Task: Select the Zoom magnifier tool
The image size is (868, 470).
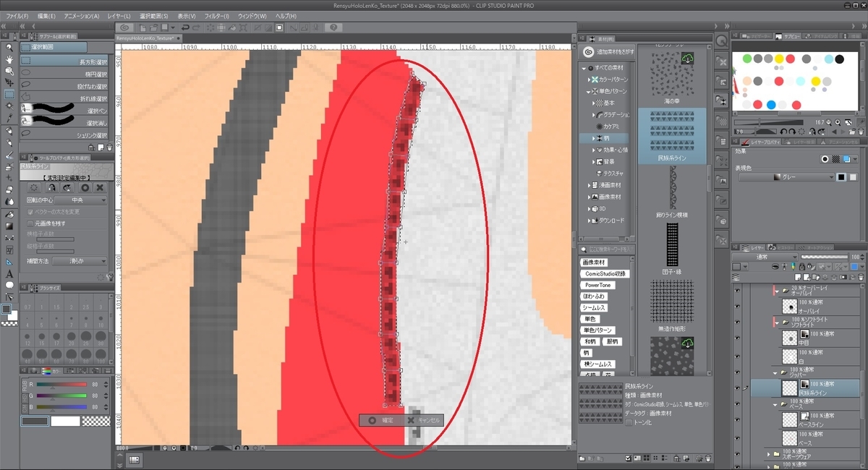Action: coord(9,48)
